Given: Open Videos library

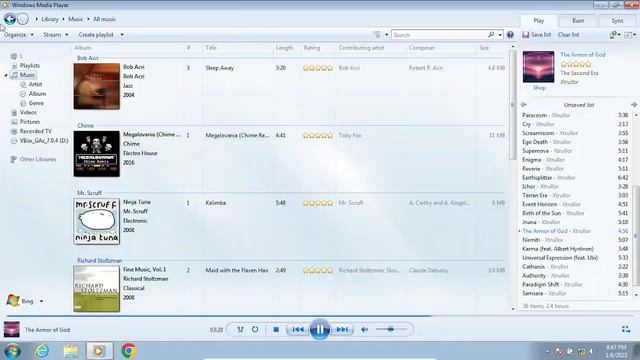Looking at the screenshot, I should [x=28, y=112].
